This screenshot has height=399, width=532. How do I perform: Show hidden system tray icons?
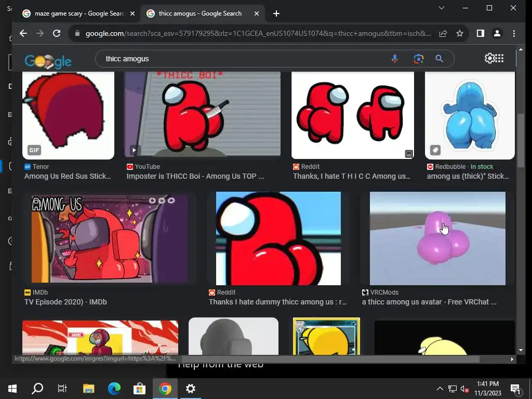point(440,389)
